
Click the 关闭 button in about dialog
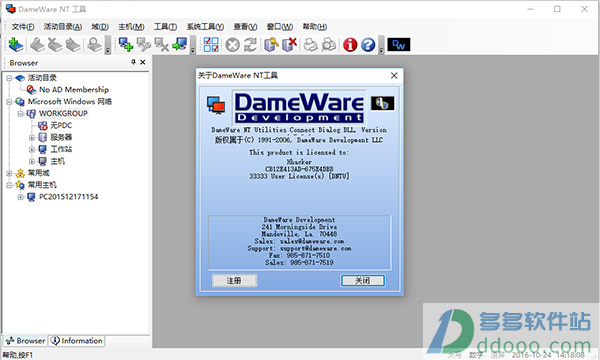coord(363,280)
